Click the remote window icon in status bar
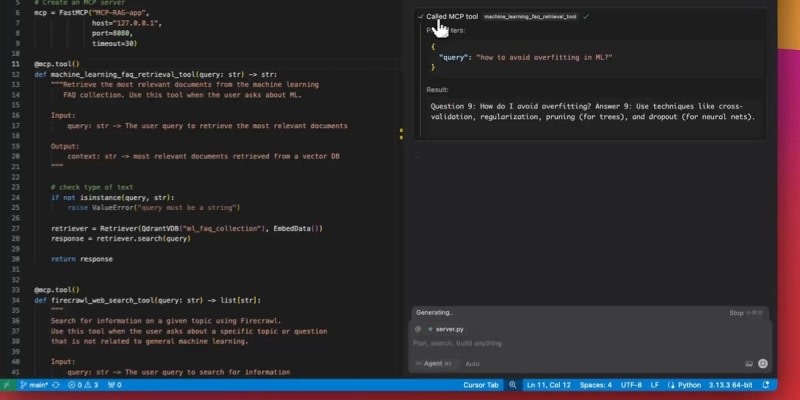800x400 pixels. 6,384
